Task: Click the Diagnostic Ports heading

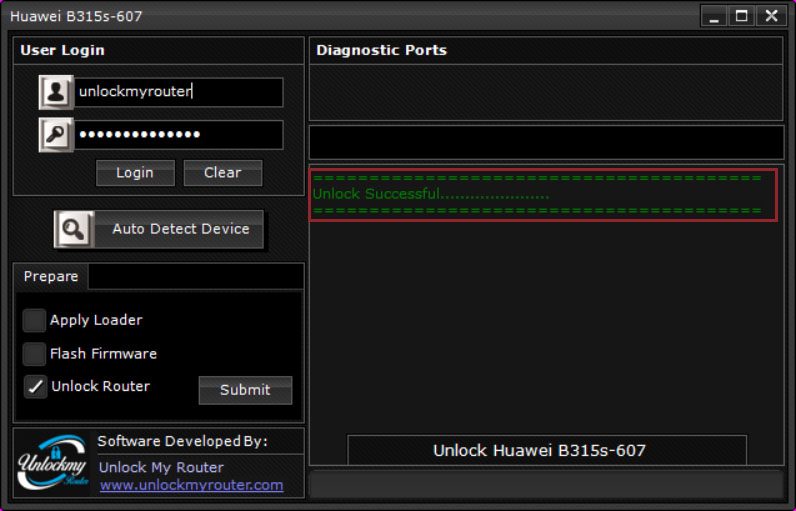Action: pos(381,50)
